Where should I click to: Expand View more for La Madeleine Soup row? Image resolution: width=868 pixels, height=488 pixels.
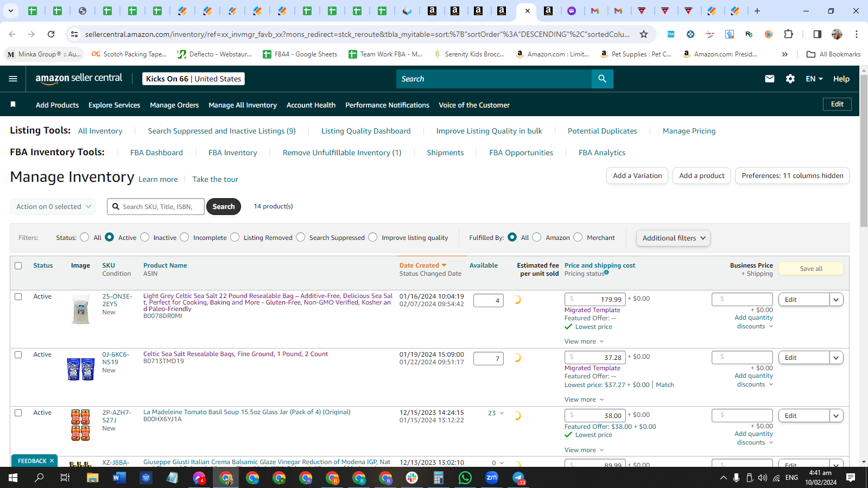coord(584,450)
